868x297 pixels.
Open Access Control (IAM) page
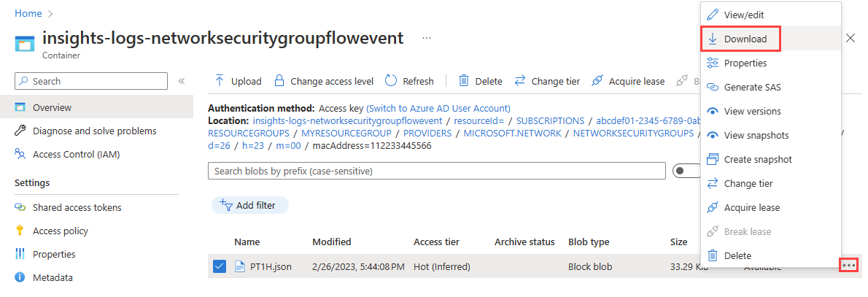pyautogui.click(x=76, y=154)
